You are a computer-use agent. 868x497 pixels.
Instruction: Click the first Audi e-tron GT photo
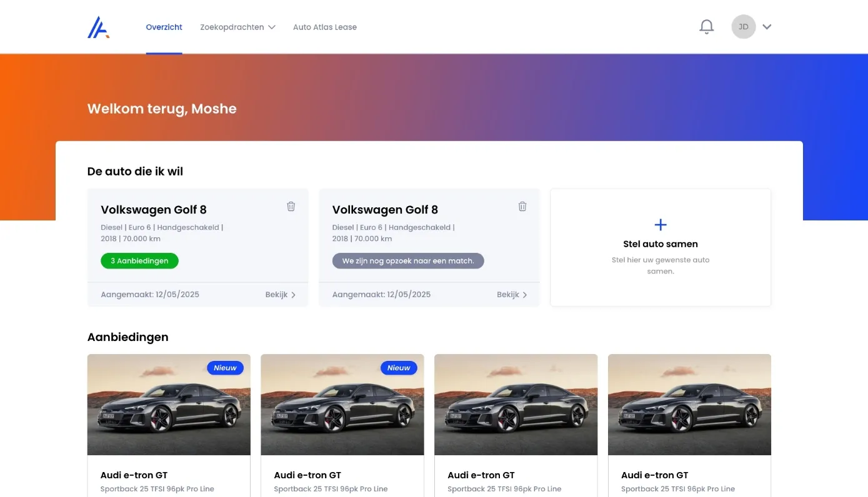[168, 405]
